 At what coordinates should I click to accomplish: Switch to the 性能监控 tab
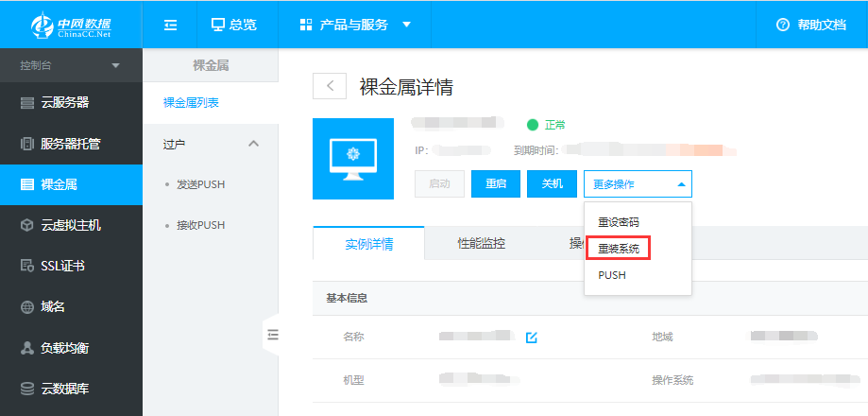pyautogui.click(x=481, y=244)
